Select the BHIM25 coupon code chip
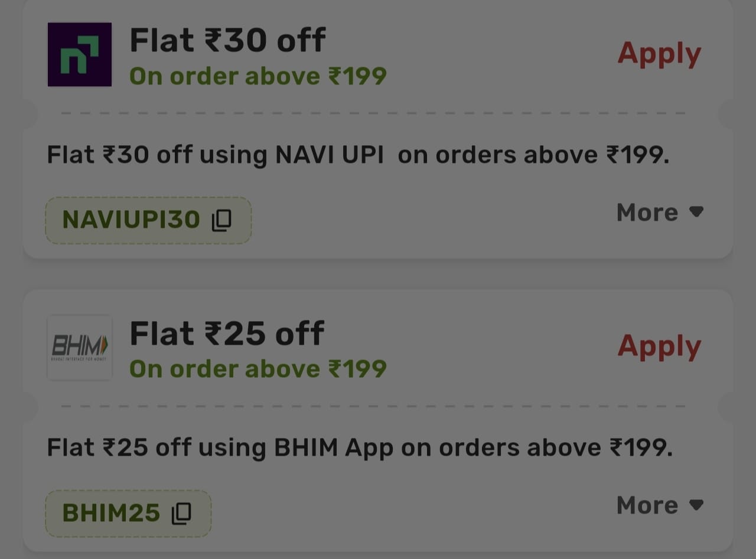 pos(111,513)
